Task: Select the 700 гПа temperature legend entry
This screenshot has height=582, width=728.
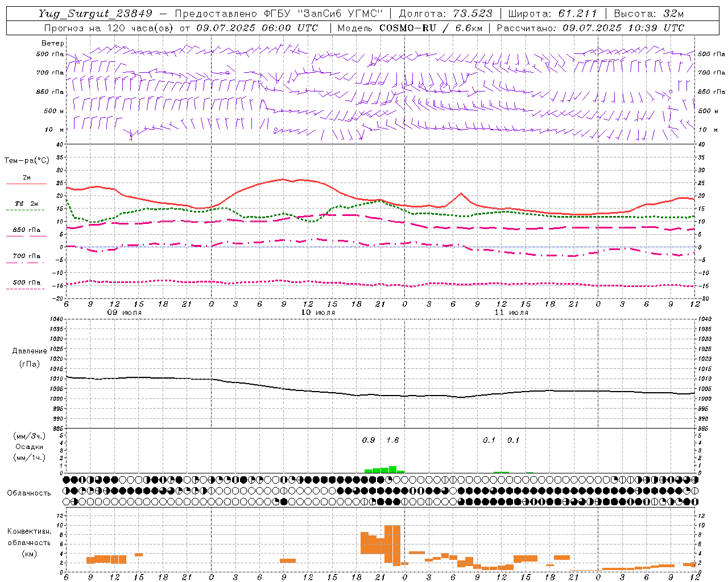Action: pyautogui.click(x=26, y=256)
